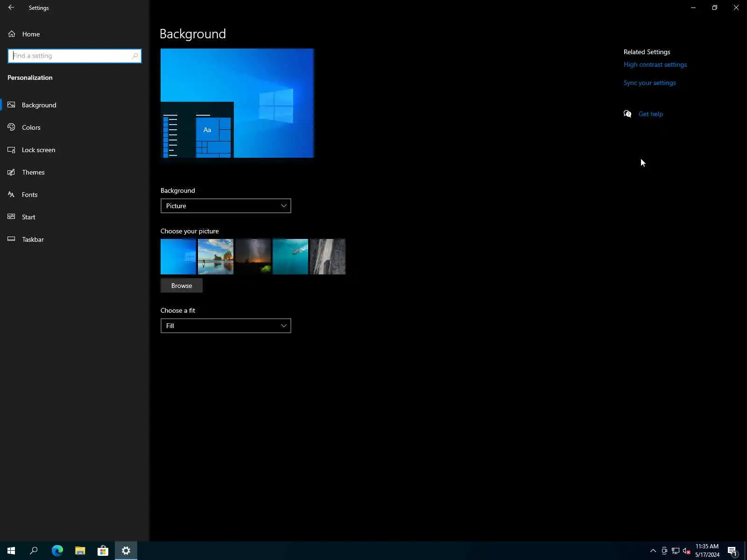Open taskbar Search
747x560 pixels.
coord(34,551)
